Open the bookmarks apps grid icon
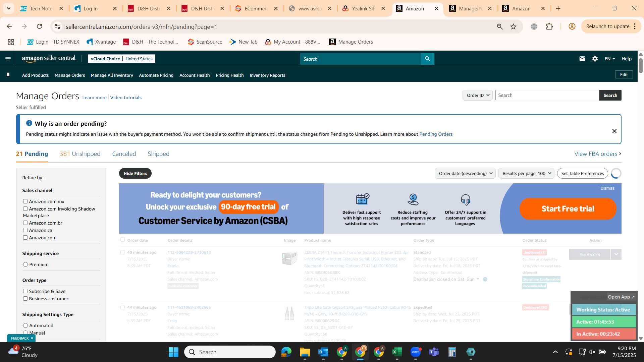This screenshot has width=644, height=362. pyautogui.click(x=11, y=42)
